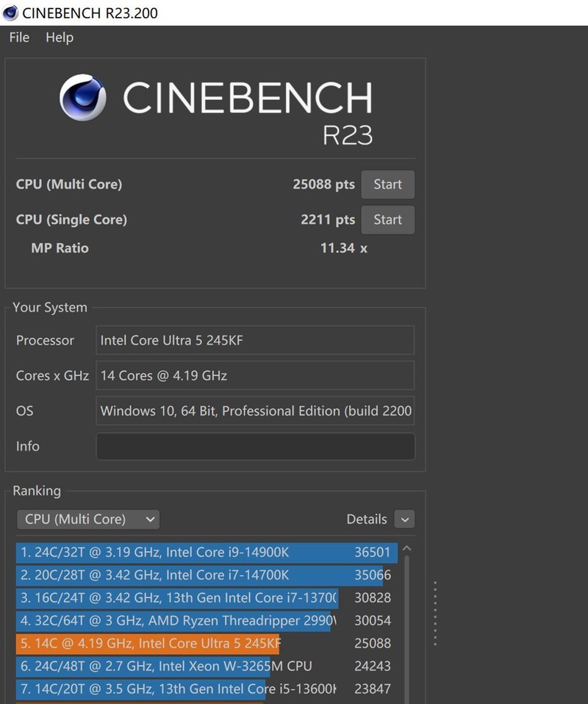The width and height of the screenshot is (588, 704).
Task: Select the Intel Core i9-14900K ranking entry
Action: pyautogui.click(x=206, y=553)
